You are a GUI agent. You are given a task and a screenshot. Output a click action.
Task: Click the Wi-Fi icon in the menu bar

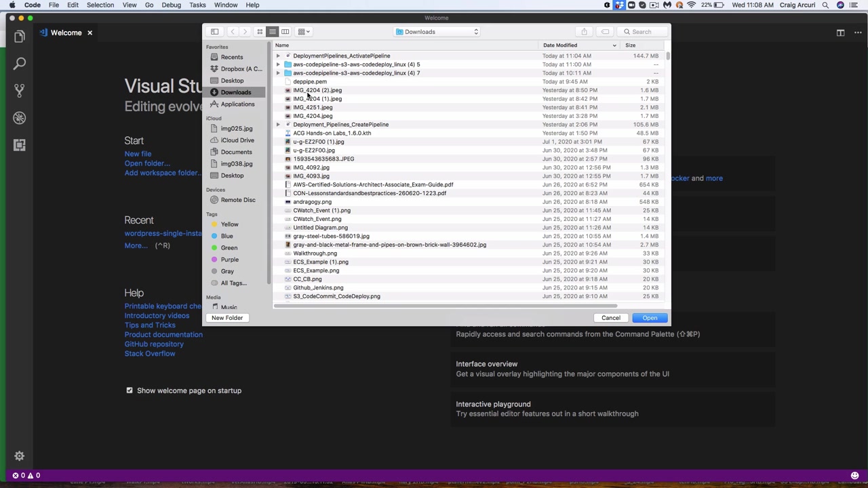pyautogui.click(x=691, y=5)
